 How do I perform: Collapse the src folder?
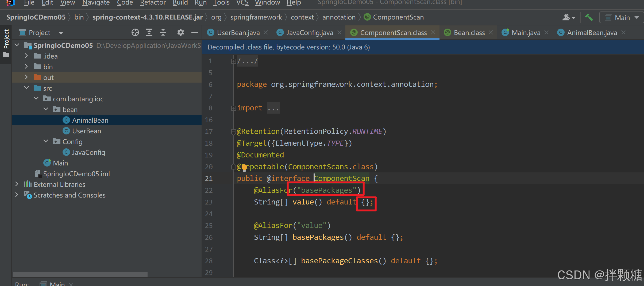point(26,88)
